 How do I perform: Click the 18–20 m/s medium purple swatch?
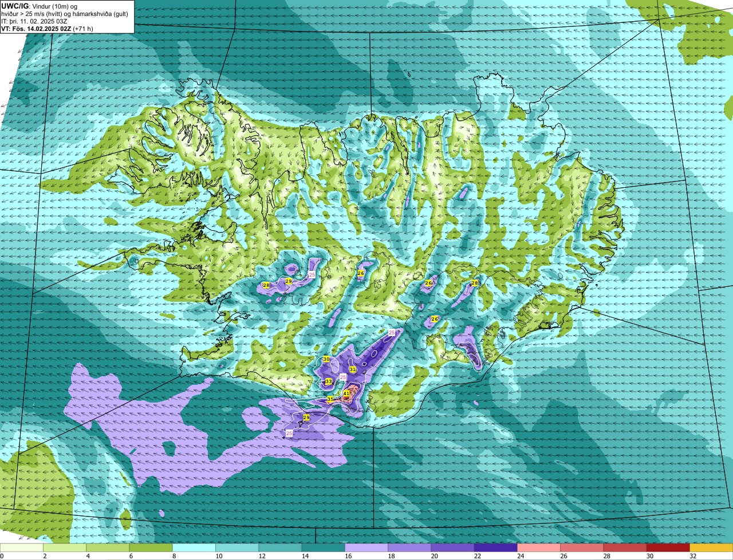(x=409, y=548)
